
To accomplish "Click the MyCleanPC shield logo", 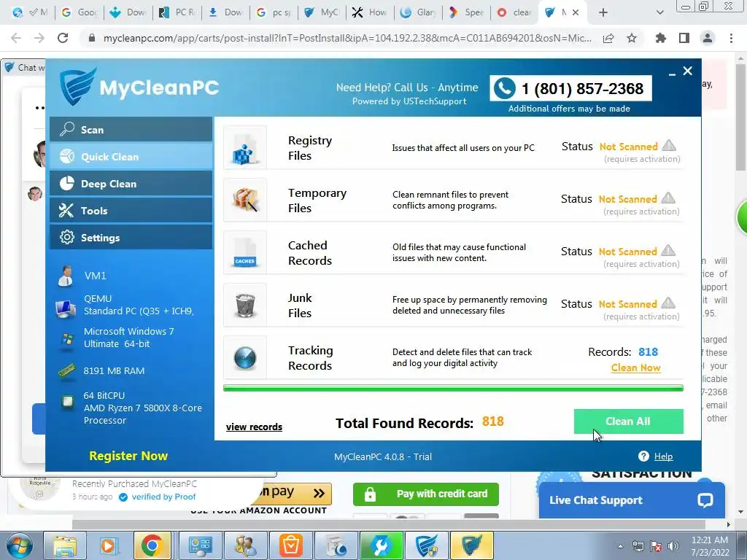I will 78,86.
